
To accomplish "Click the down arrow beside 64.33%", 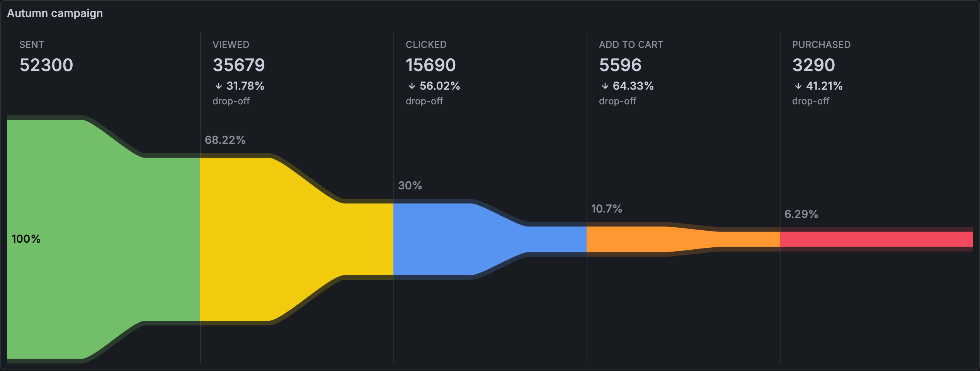I will (x=605, y=86).
